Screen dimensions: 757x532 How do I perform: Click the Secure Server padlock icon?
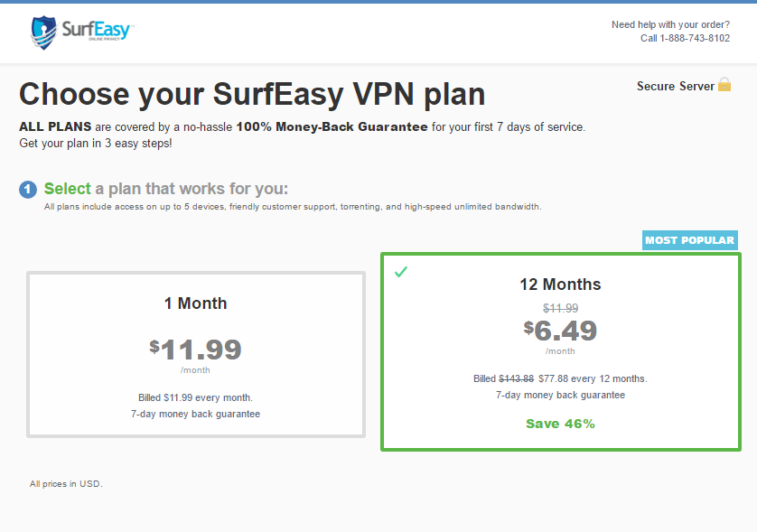tap(724, 85)
